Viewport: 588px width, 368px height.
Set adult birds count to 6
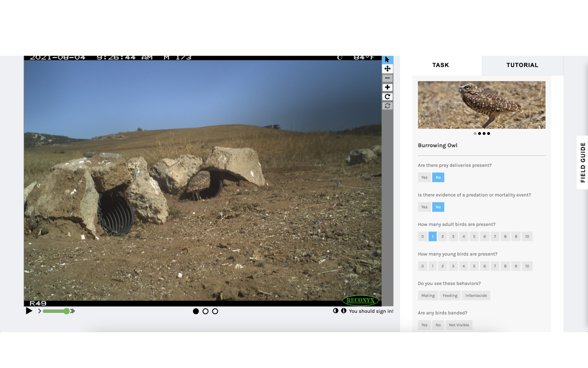click(485, 236)
